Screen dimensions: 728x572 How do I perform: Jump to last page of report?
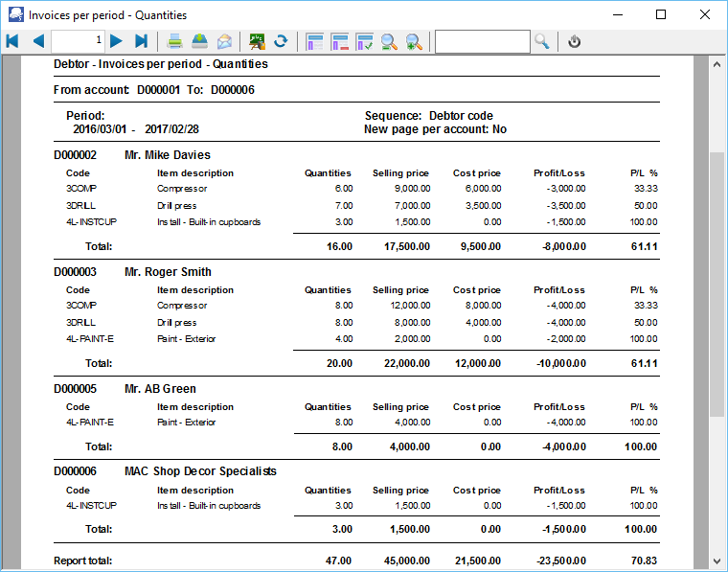[141, 41]
